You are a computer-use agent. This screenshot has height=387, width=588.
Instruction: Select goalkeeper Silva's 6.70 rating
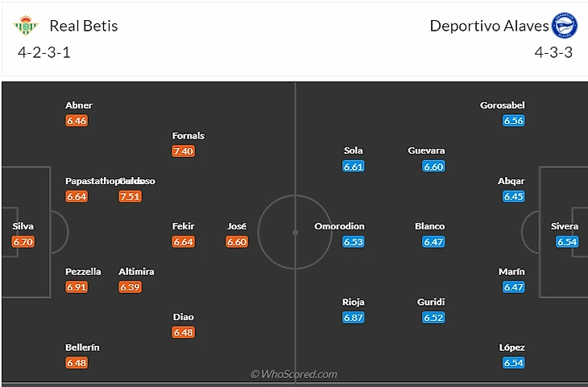click(x=23, y=241)
